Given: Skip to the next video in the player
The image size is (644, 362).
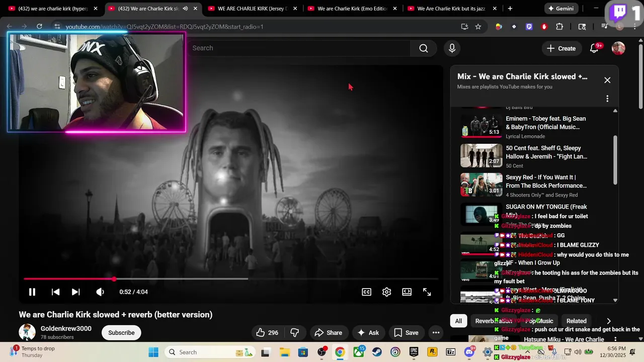Looking at the screenshot, I should (x=75, y=292).
